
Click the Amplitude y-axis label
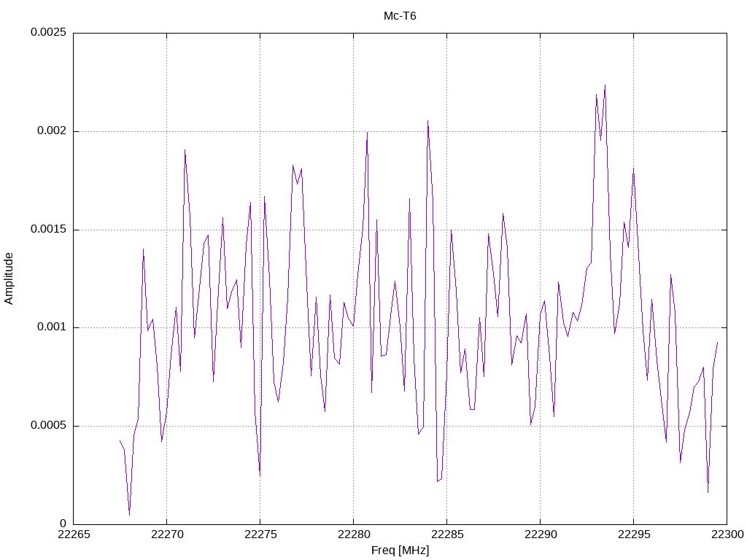point(9,279)
